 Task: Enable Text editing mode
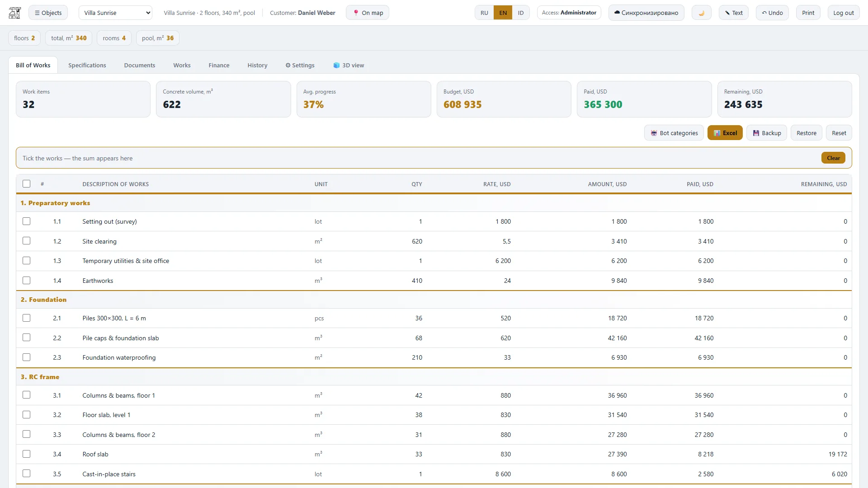tap(734, 13)
